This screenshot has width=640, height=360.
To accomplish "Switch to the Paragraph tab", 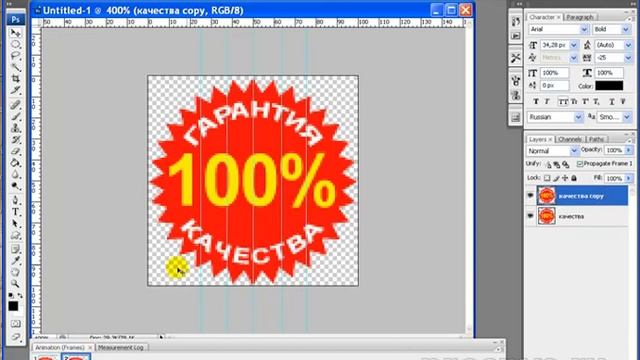I will (x=580, y=17).
